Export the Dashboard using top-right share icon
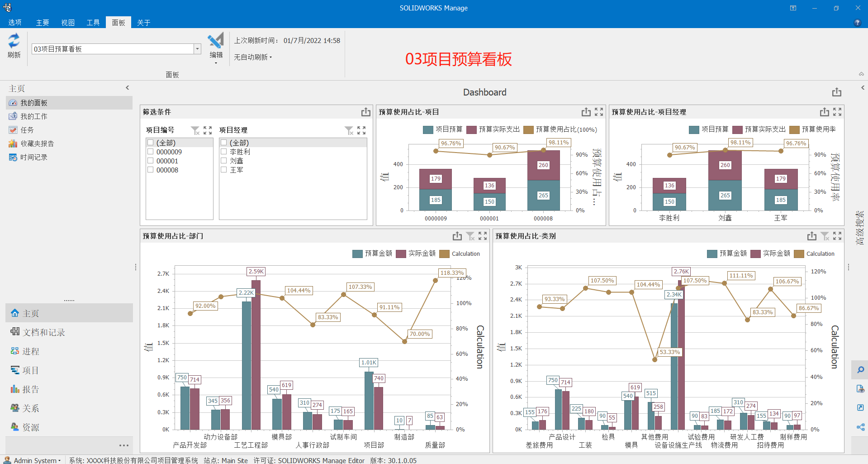This screenshot has height=464, width=868. (x=836, y=92)
